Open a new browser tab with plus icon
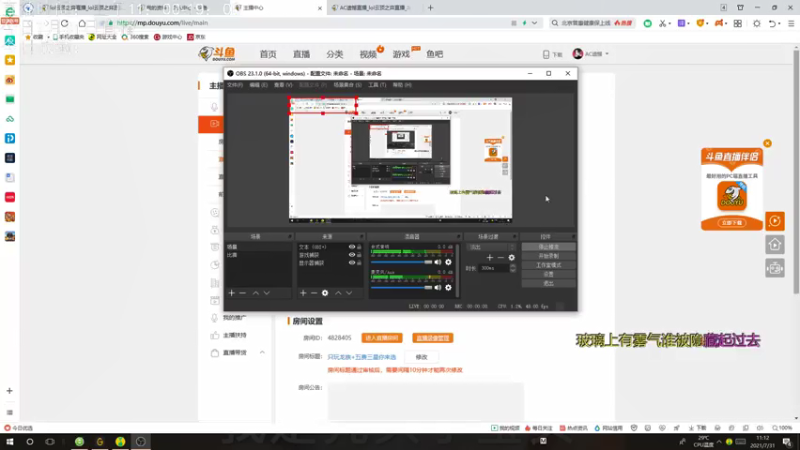 coord(431,8)
